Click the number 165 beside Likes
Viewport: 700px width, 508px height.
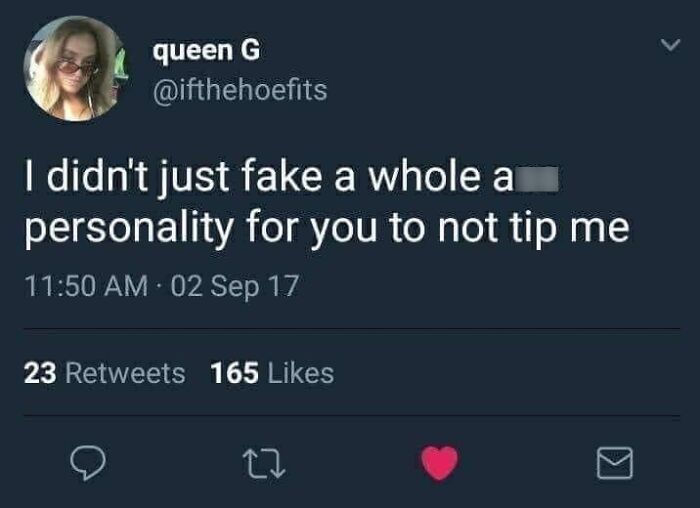(x=235, y=373)
